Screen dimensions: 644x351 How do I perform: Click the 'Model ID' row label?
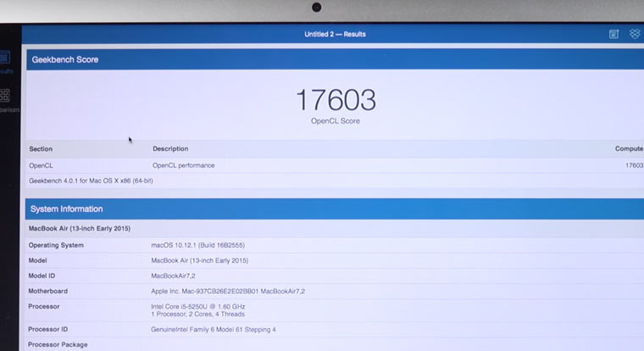point(42,276)
